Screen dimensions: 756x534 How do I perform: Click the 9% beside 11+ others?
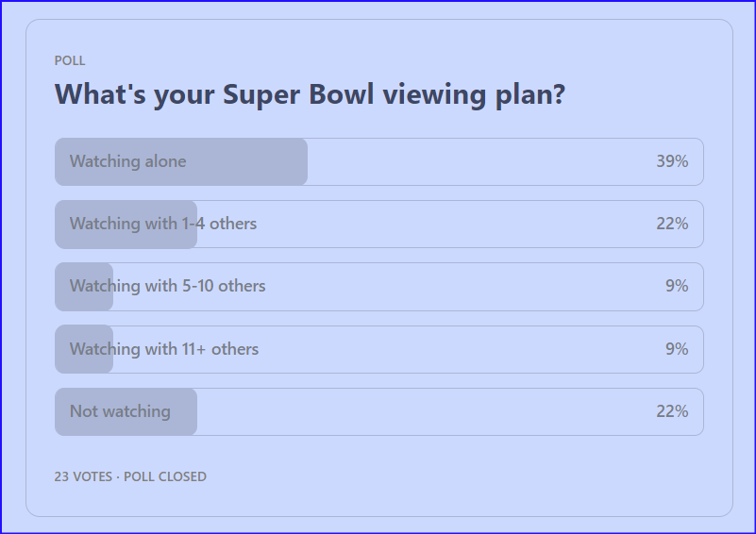(x=677, y=349)
